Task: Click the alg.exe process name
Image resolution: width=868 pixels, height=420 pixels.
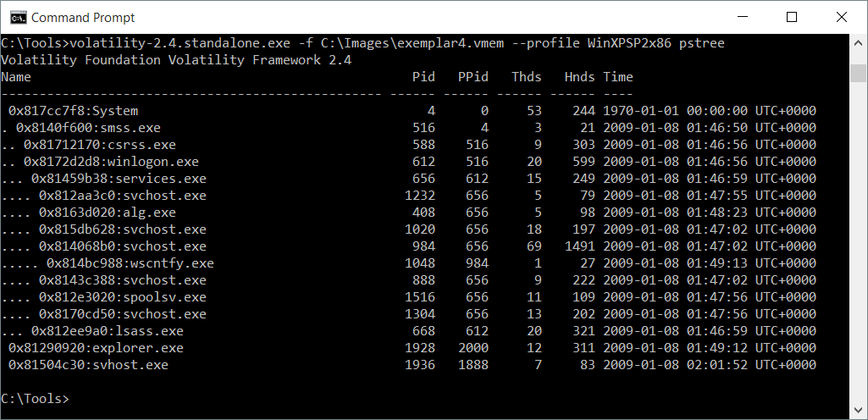Action: point(149,213)
